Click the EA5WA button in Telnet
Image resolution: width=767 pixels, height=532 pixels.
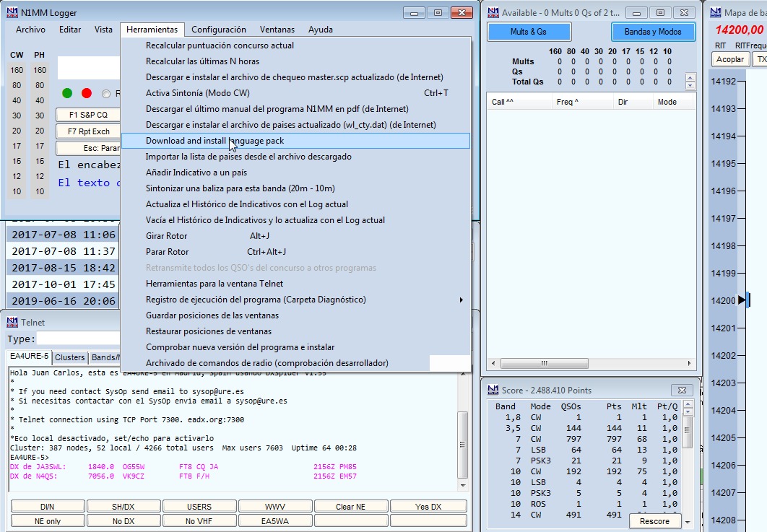[x=275, y=521]
